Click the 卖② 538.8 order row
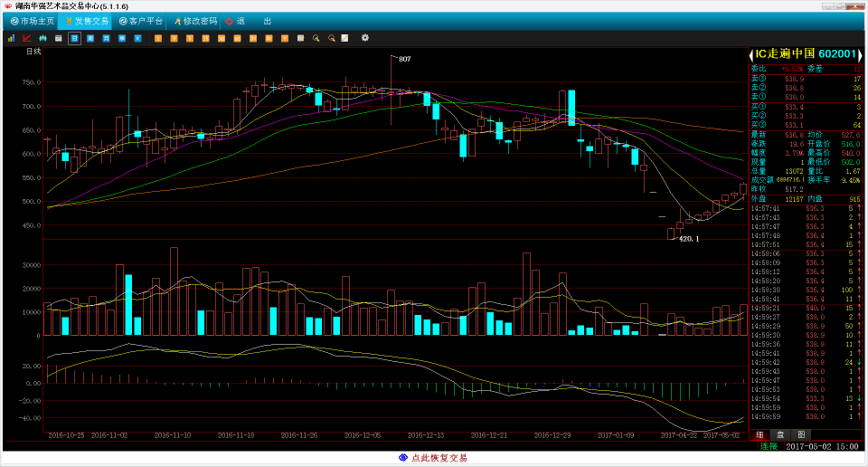 tap(806, 88)
